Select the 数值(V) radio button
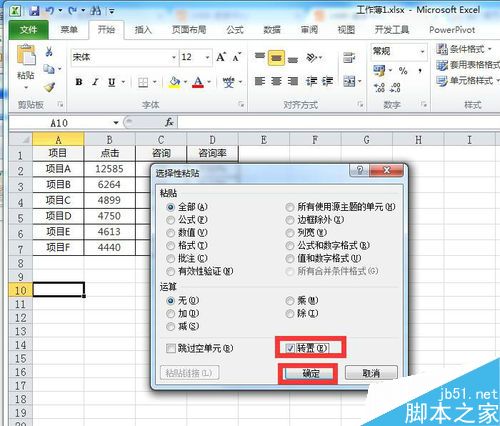This screenshot has height=426, width=500. [170, 233]
